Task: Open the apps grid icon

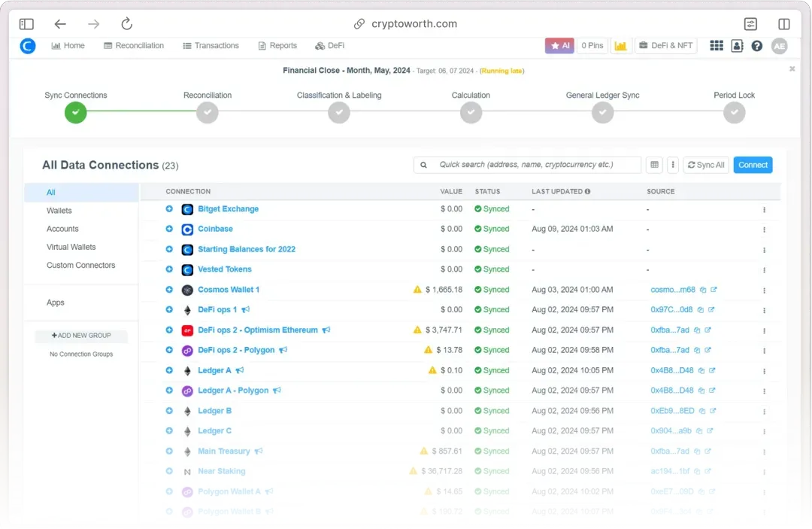Action: click(x=717, y=46)
